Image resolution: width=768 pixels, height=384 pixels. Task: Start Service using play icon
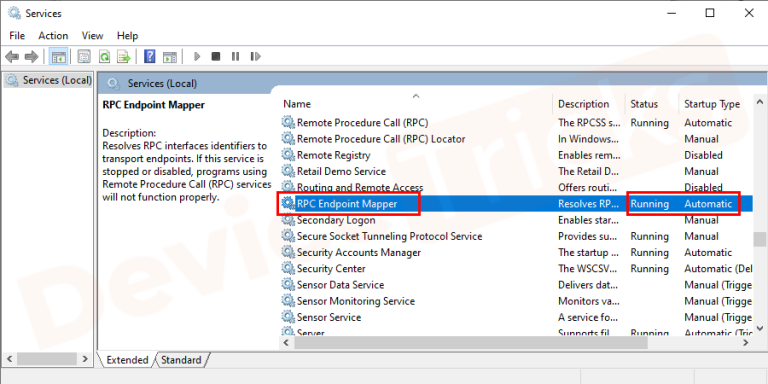point(197,57)
